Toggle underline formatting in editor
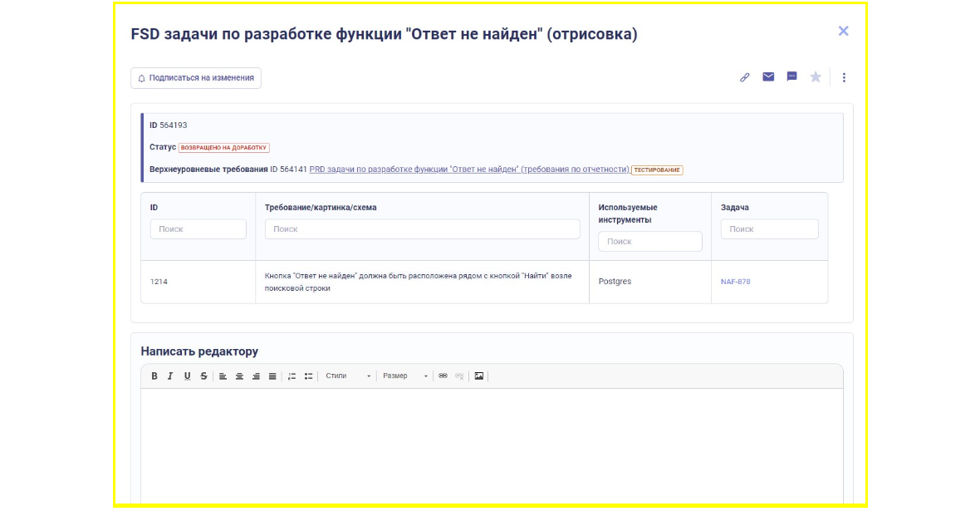 [x=187, y=376]
